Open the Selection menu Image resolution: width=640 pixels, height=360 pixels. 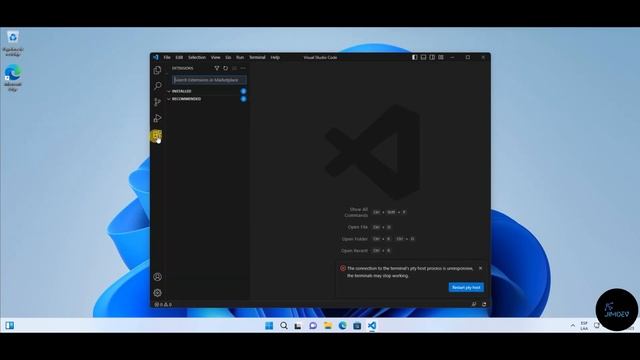point(197,58)
